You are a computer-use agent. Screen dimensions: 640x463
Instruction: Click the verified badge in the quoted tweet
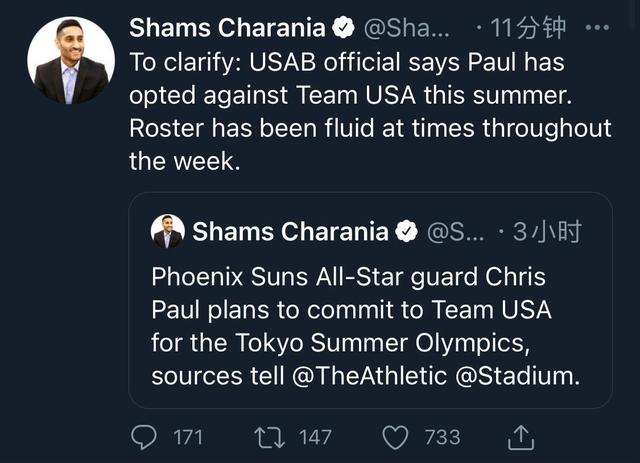(407, 232)
